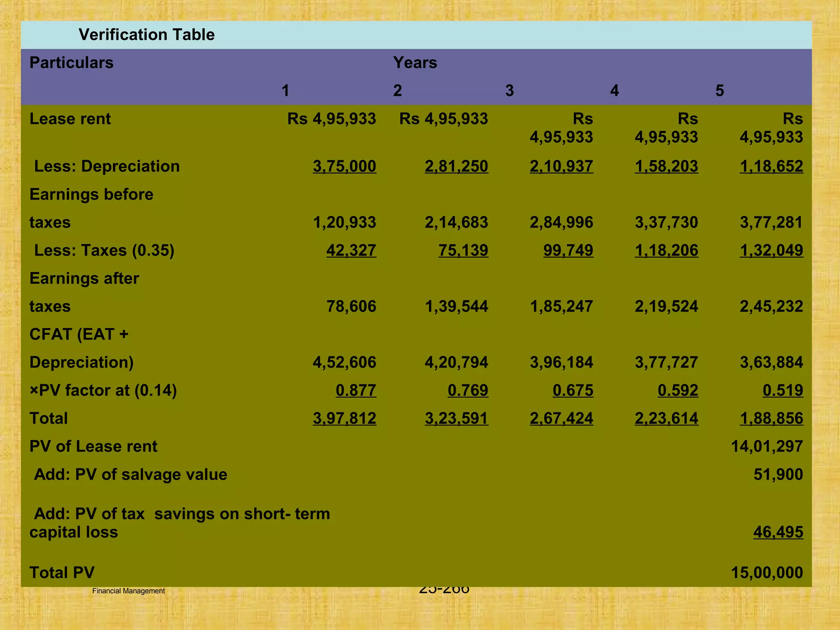Click earnings after taxes 78,606

click(351, 306)
